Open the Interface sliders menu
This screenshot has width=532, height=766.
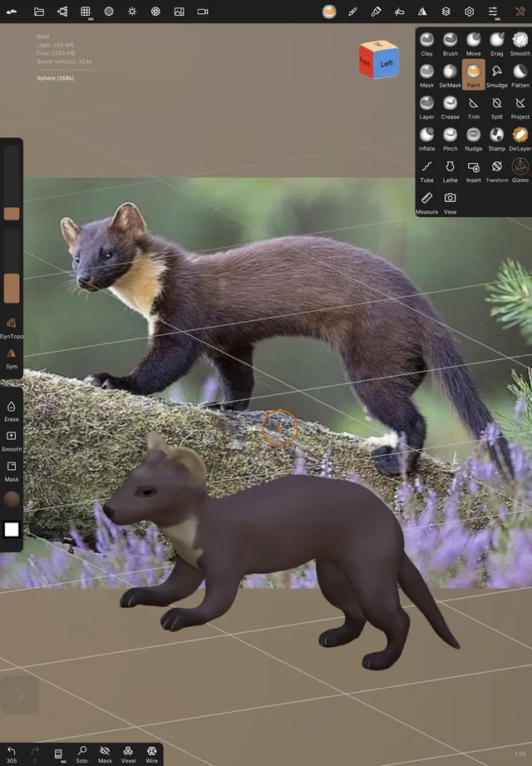click(x=493, y=12)
